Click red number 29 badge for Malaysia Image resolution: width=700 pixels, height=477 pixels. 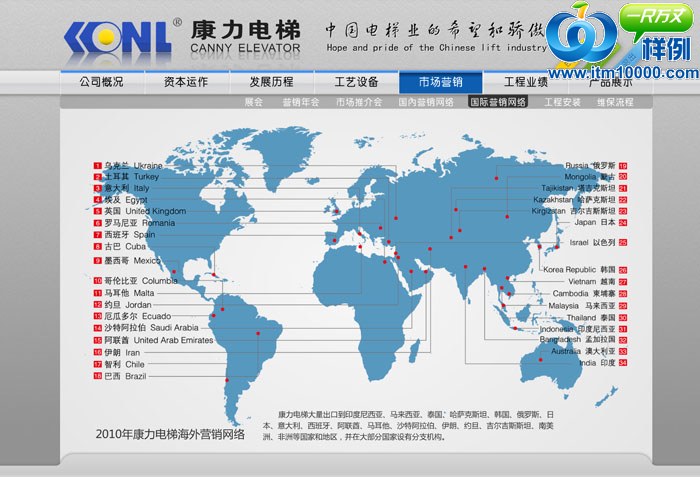623,306
